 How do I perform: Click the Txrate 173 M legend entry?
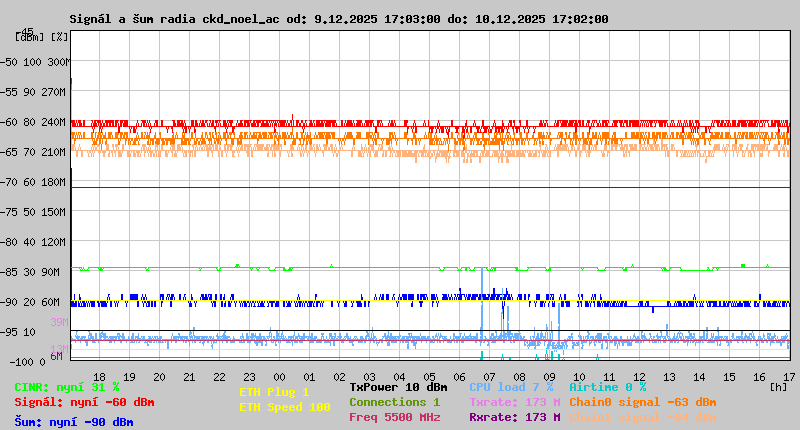pos(514,402)
